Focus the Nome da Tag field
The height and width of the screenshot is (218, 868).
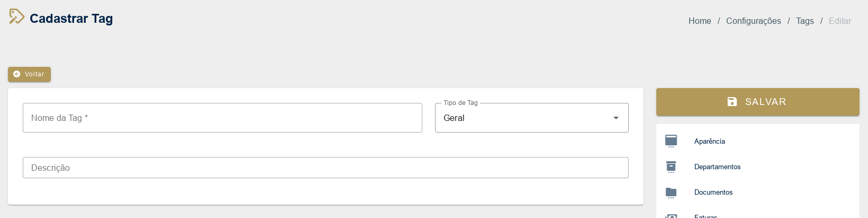[x=222, y=118]
